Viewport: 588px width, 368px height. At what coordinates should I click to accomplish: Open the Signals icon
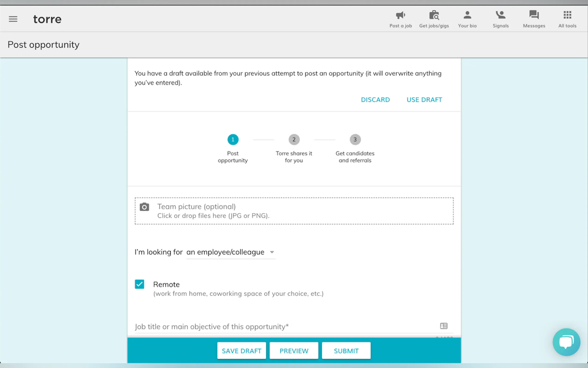click(x=500, y=15)
